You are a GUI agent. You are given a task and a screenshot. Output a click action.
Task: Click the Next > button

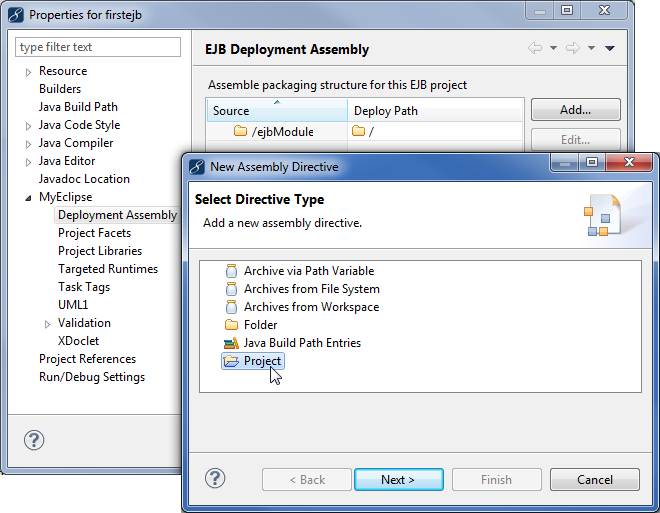399,480
